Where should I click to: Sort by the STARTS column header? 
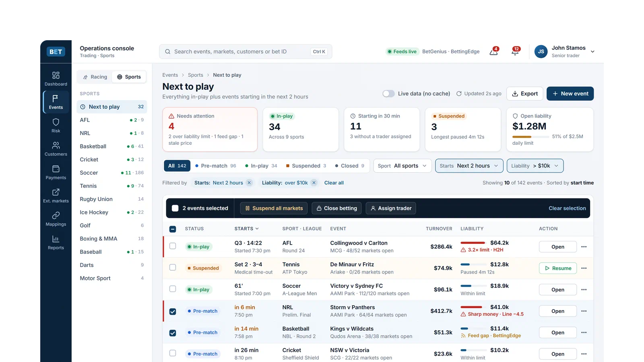[247, 229]
